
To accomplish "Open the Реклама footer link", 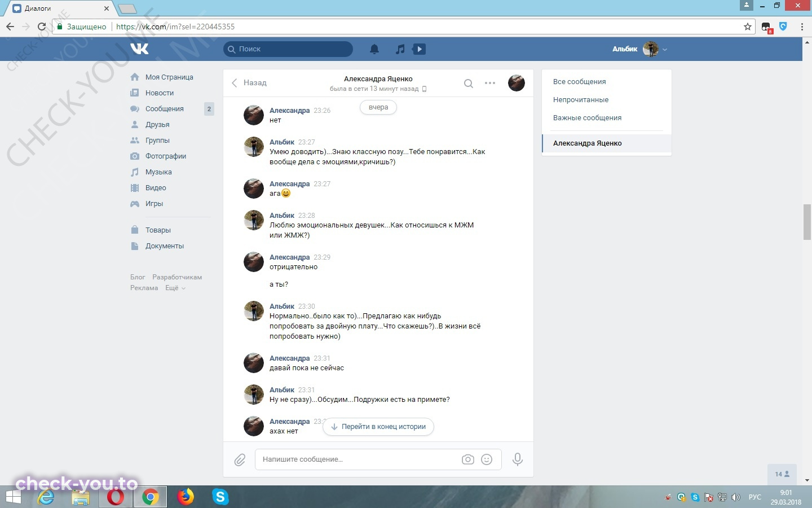I will [144, 288].
